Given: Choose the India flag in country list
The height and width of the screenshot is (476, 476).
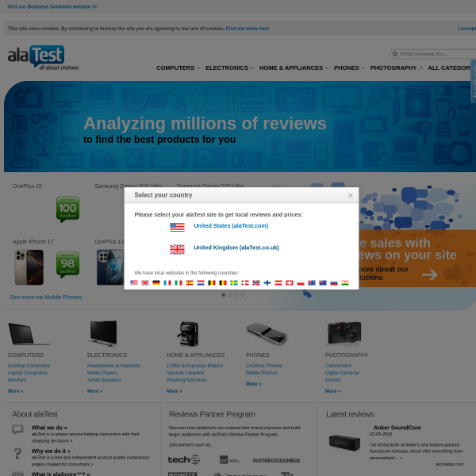Looking at the screenshot, I should tap(345, 282).
